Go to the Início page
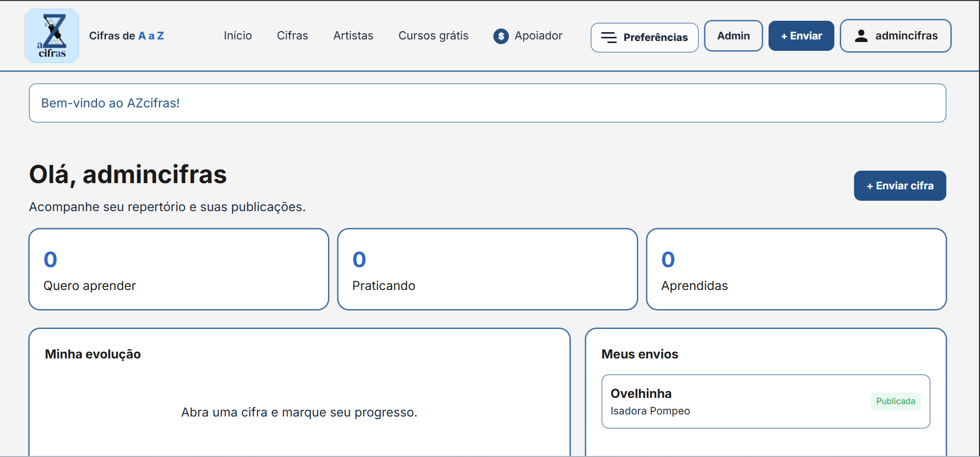 pos(238,36)
